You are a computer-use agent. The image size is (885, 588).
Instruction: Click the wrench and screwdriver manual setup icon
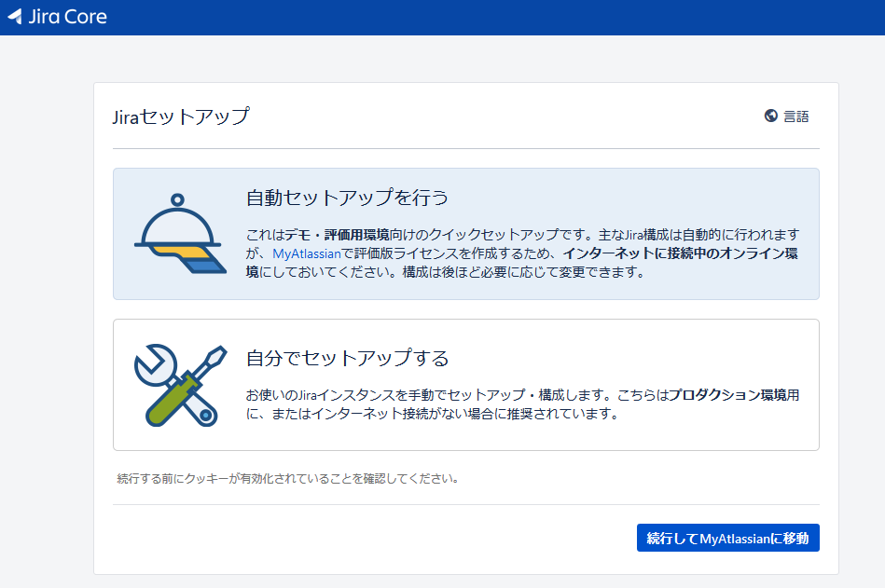[x=180, y=386]
